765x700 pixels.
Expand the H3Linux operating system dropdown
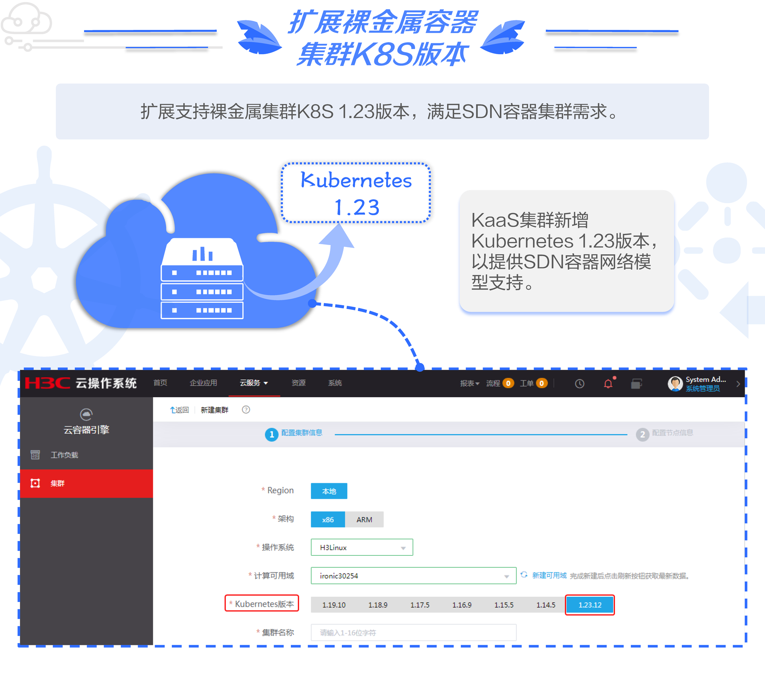tap(361, 547)
